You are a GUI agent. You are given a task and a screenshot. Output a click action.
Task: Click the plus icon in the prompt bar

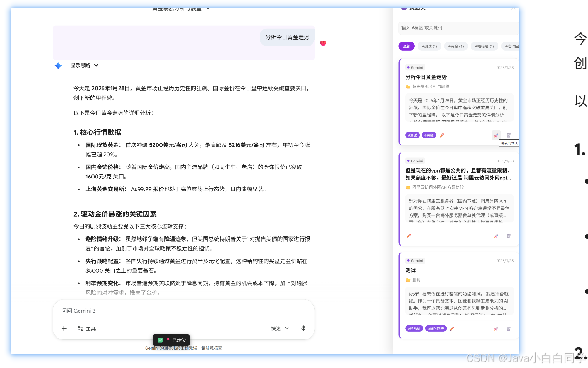pyautogui.click(x=64, y=328)
